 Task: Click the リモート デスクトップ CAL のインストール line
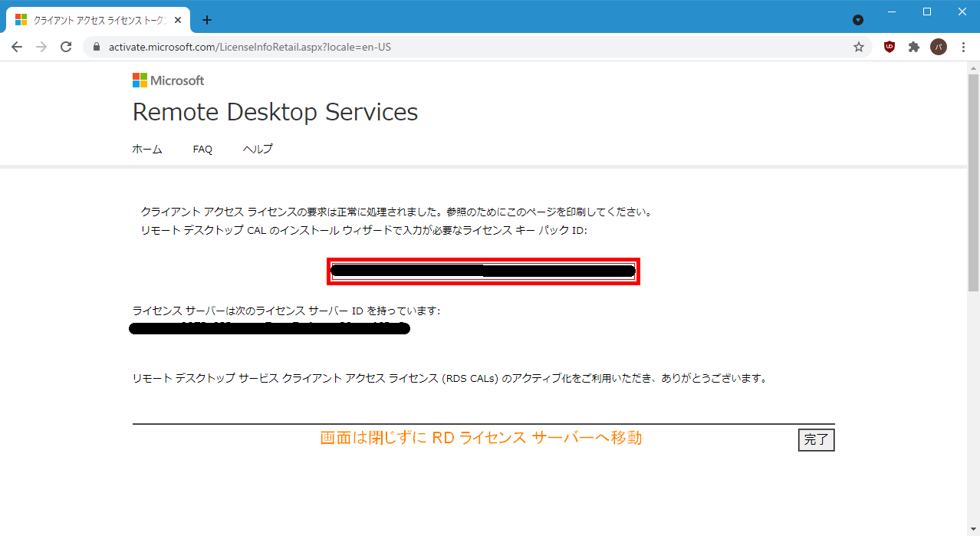[363, 230]
